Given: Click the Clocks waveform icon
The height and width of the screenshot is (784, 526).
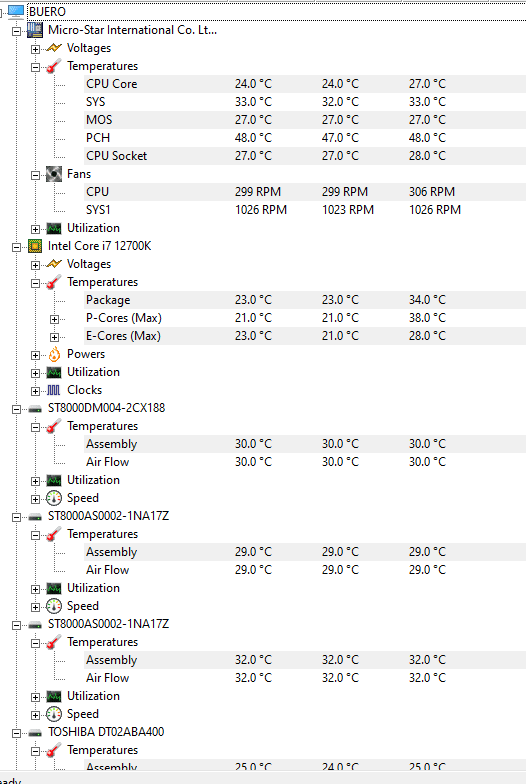Looking at the screenshot, I should (54, 390).
